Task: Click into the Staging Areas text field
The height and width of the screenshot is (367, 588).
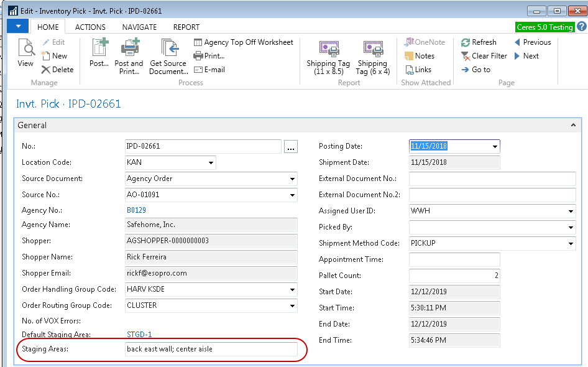Action: tap(211, 350)
